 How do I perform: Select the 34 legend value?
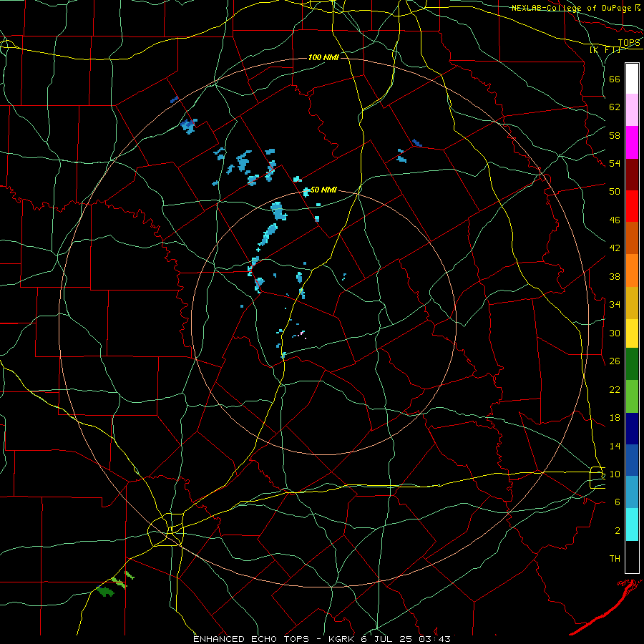click(x=615, y=304)
